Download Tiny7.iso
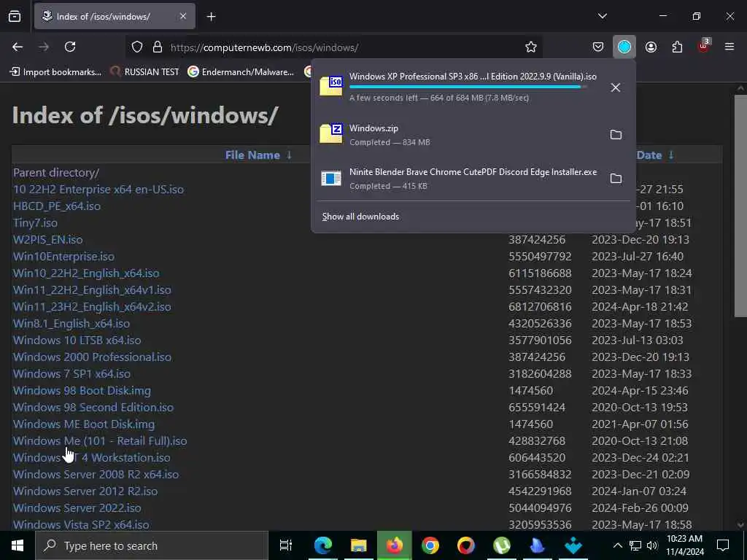Screen dimensions: 747x560 35,223
